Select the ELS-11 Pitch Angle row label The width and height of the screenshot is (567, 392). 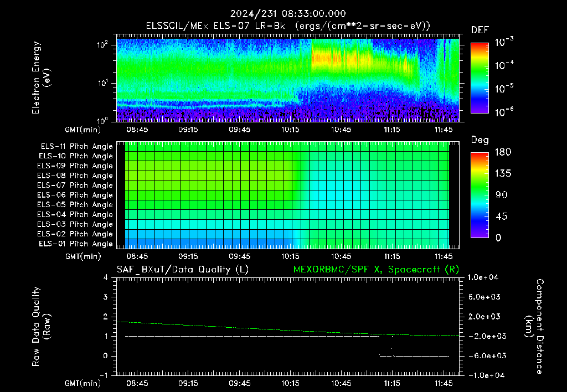76,147
